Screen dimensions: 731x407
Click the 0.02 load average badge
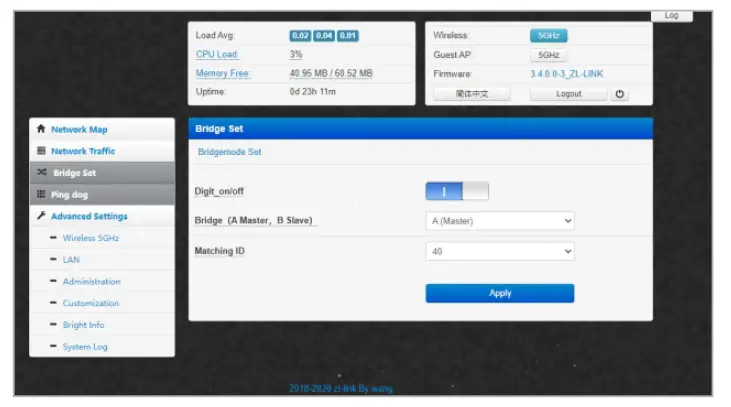(x=300, y=35)
